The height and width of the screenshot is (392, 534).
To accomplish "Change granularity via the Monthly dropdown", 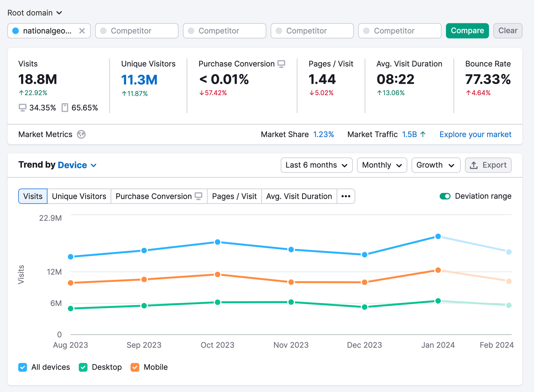I will pyautogui.click(x=381, y=165).
